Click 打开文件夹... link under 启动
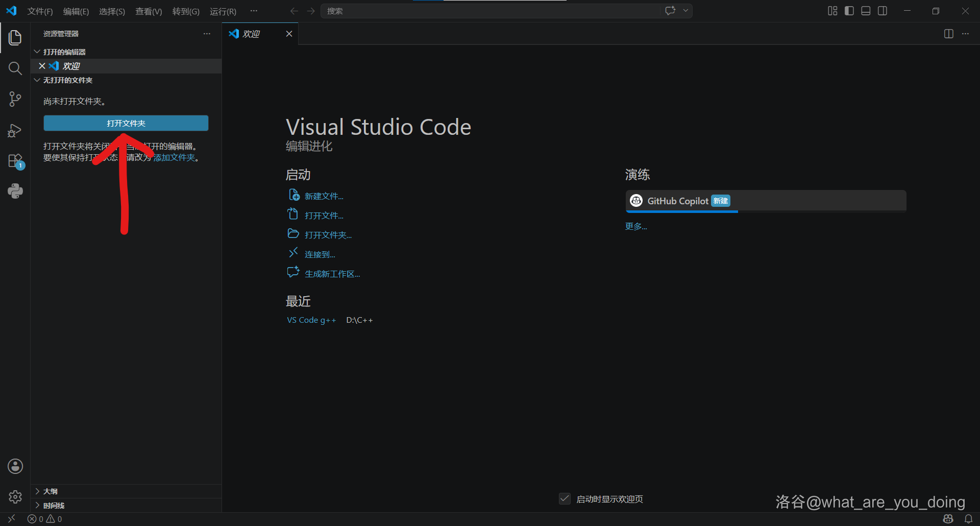Screen dimensions: 980x526 point(328,235)
